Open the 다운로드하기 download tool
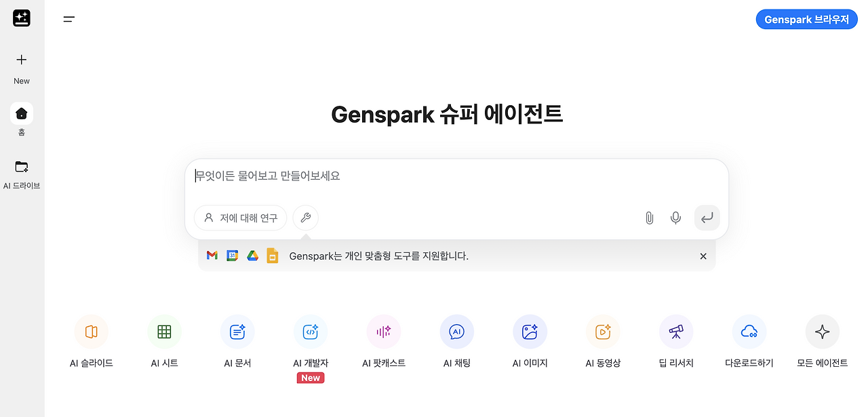Screen dimensions: 868x417 coord(749,339)
